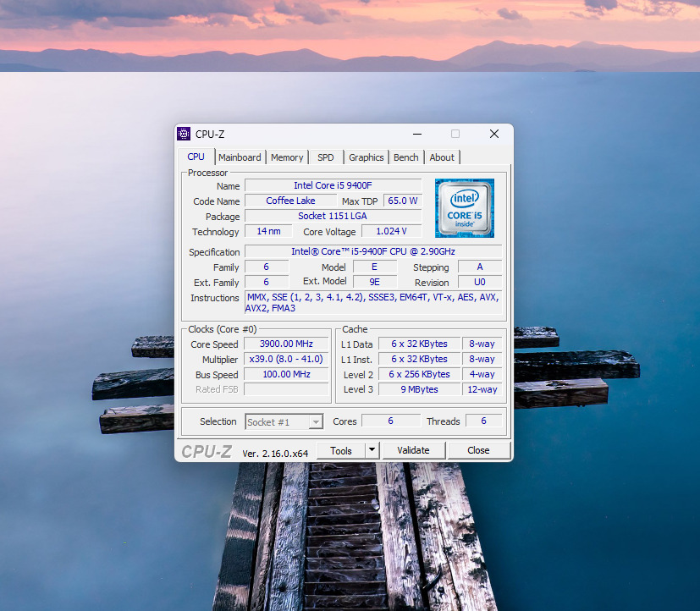The image size is (700, 611).
Task: Click the L1 Data 8-way associativity
Action: 482,344
